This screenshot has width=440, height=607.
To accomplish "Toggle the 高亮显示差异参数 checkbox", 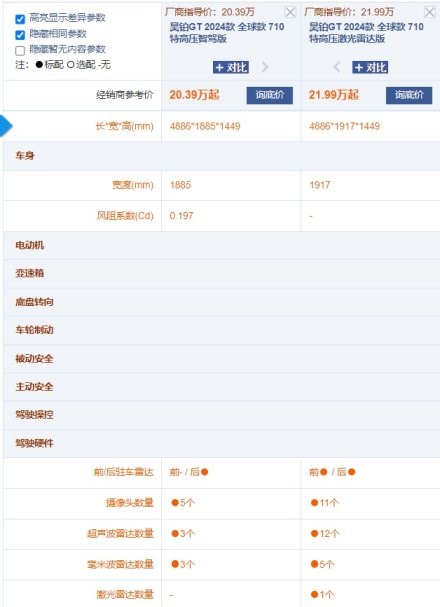I will pyautogui.click(x=20, y=19).
